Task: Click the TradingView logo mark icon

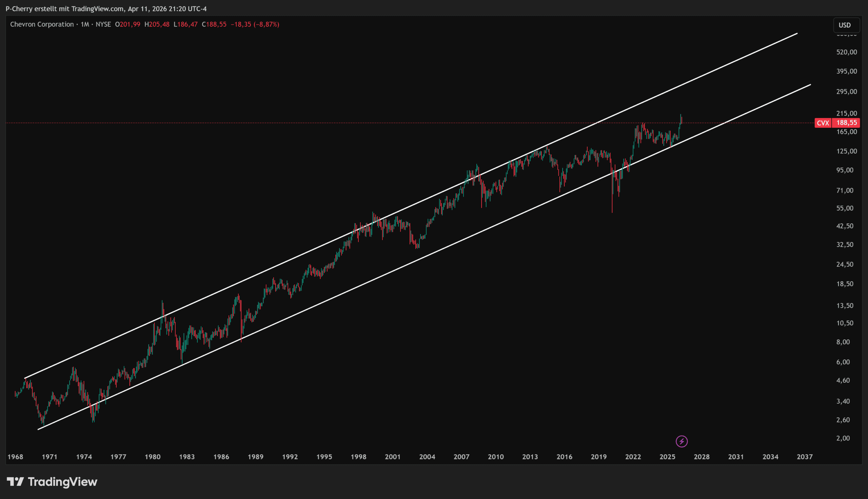Action: 15,482
